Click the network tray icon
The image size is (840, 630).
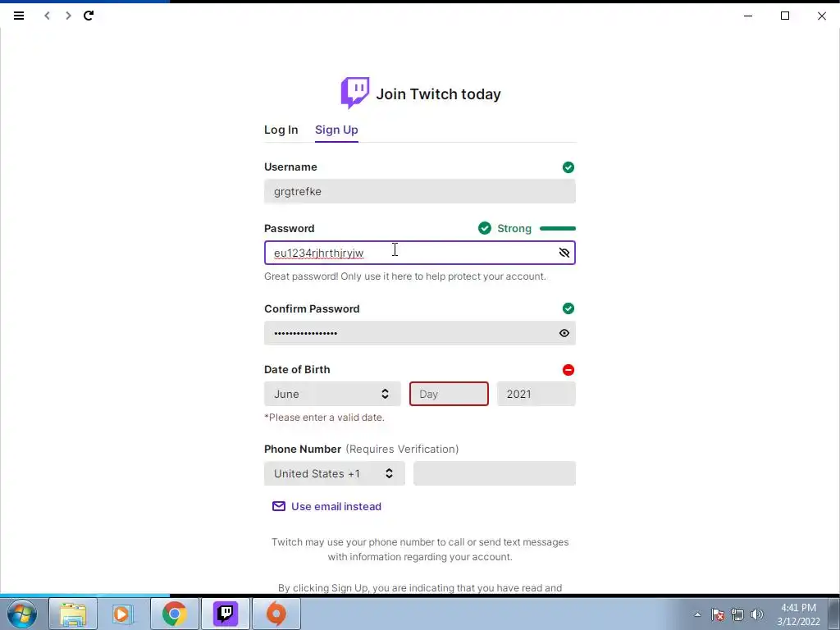pos(737,614)
